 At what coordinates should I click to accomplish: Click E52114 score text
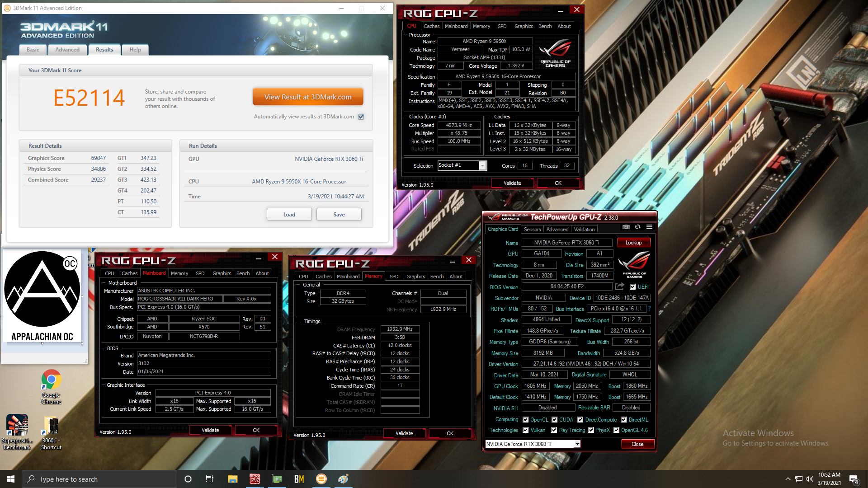point(89,98)
